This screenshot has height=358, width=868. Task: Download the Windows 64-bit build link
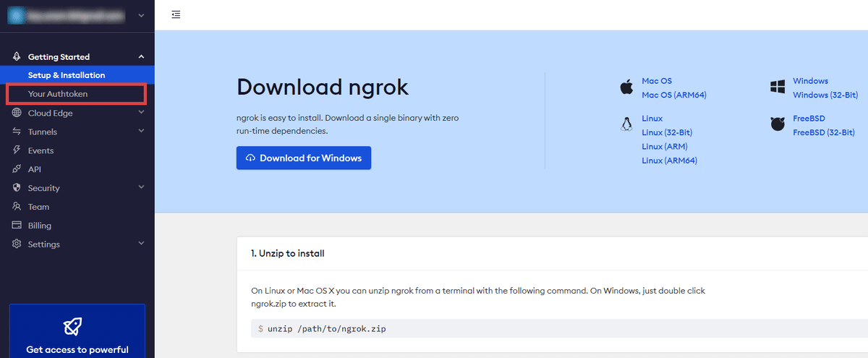point(810,81)
